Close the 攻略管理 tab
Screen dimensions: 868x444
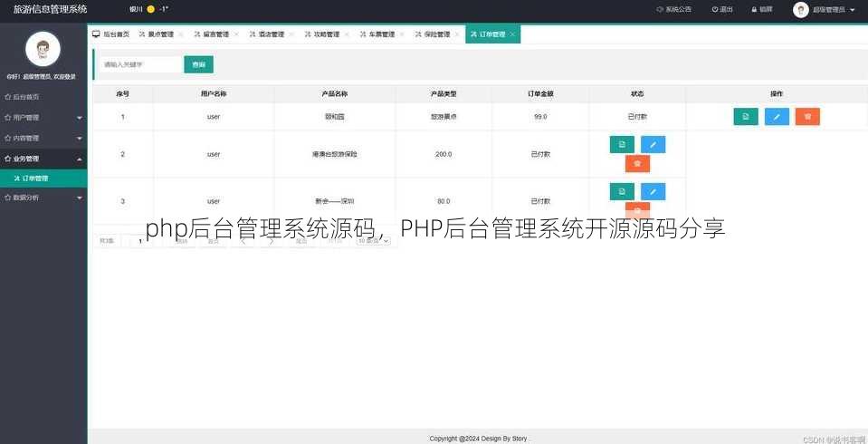(x=347, y=34)
